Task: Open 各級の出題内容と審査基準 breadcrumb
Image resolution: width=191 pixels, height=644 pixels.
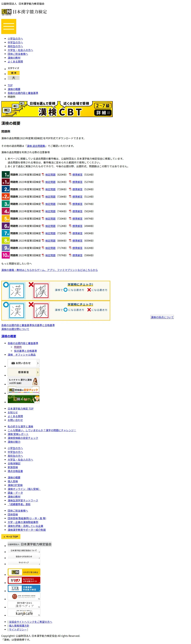Action: tap(23, 93)
